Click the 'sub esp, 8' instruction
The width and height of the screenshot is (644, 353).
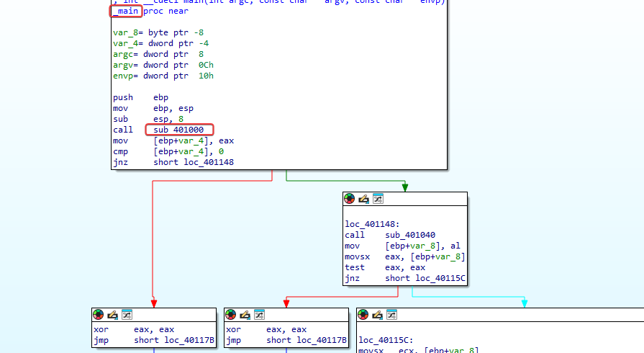[148, 119]
